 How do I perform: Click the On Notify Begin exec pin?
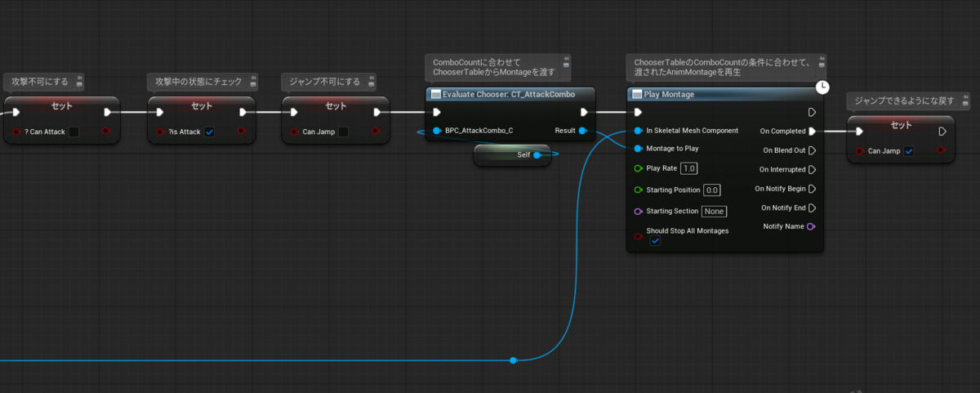[x=812, y=189]
